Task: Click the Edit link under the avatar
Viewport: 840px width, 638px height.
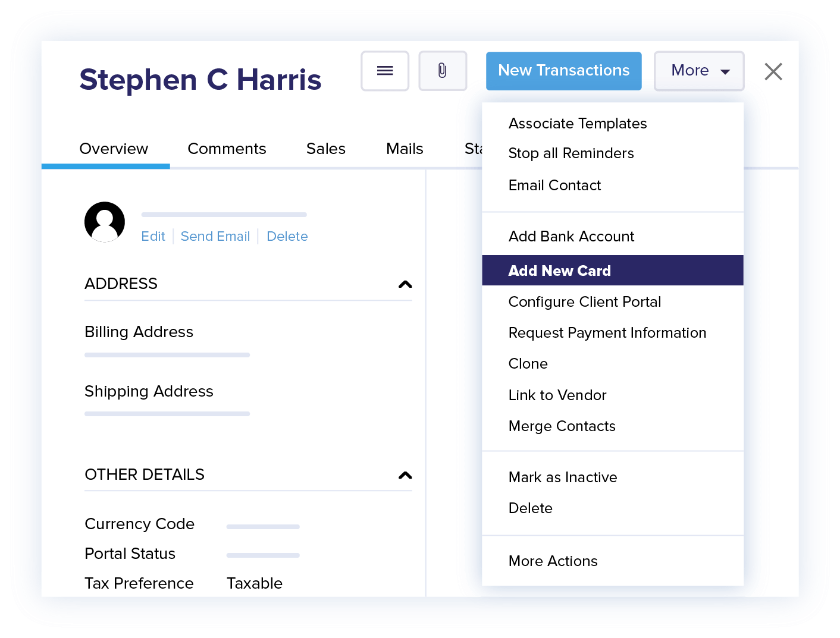Action: 153,236
